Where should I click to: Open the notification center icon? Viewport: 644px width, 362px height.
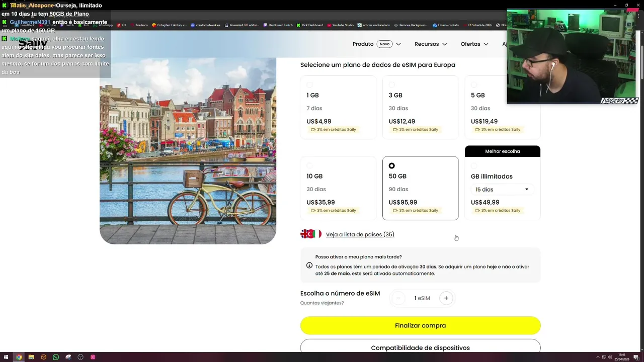tap(636, 357)
